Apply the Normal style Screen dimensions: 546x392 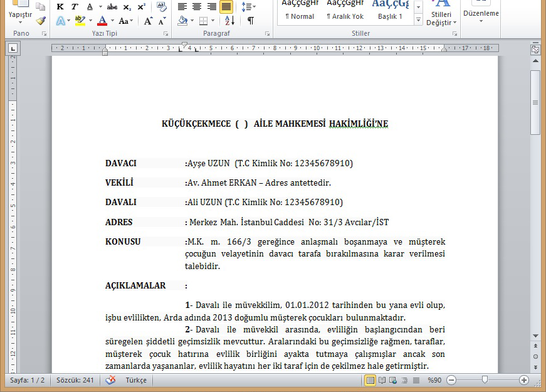coord(300,12)
